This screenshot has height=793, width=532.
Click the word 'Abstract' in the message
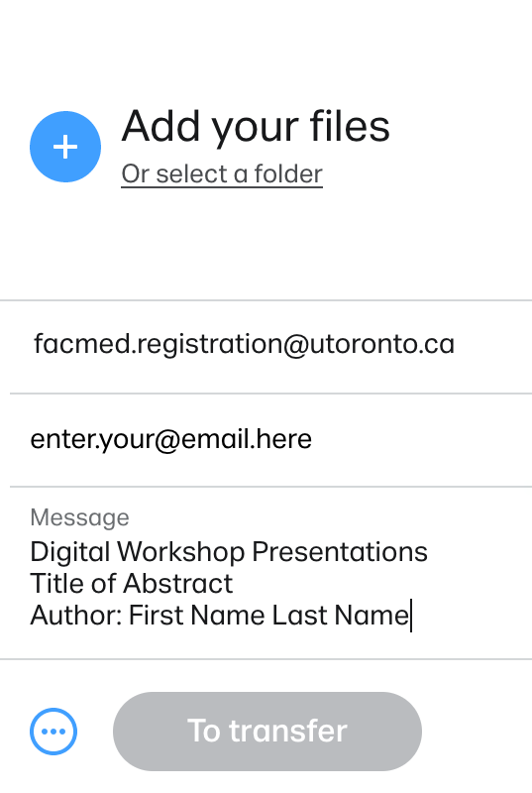[x=177, y=583]
